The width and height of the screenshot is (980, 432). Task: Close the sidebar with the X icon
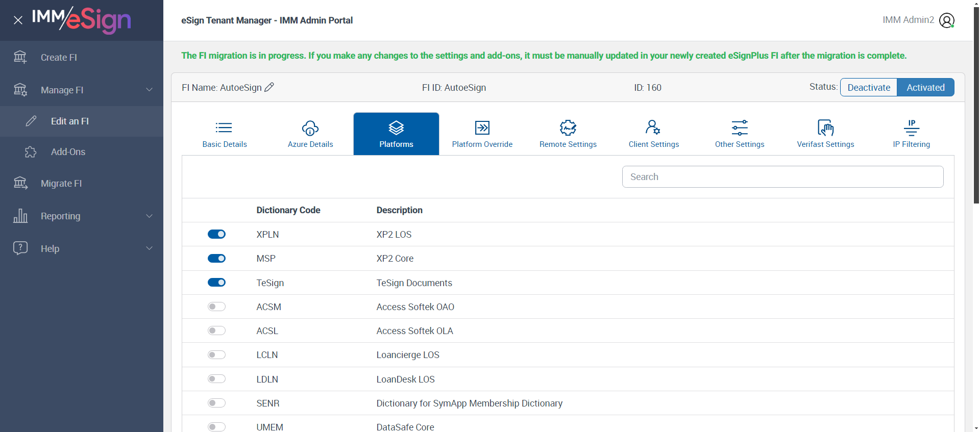coord(18,20)
